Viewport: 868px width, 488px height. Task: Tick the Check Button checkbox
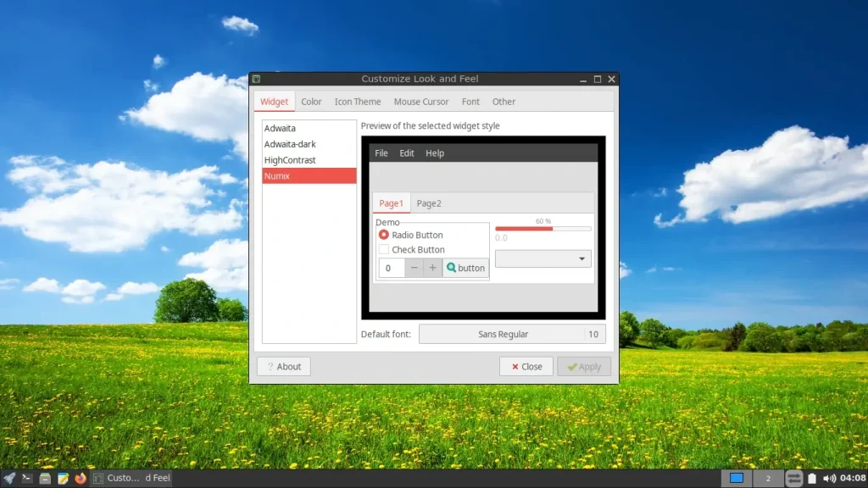(x=412, y=250)
